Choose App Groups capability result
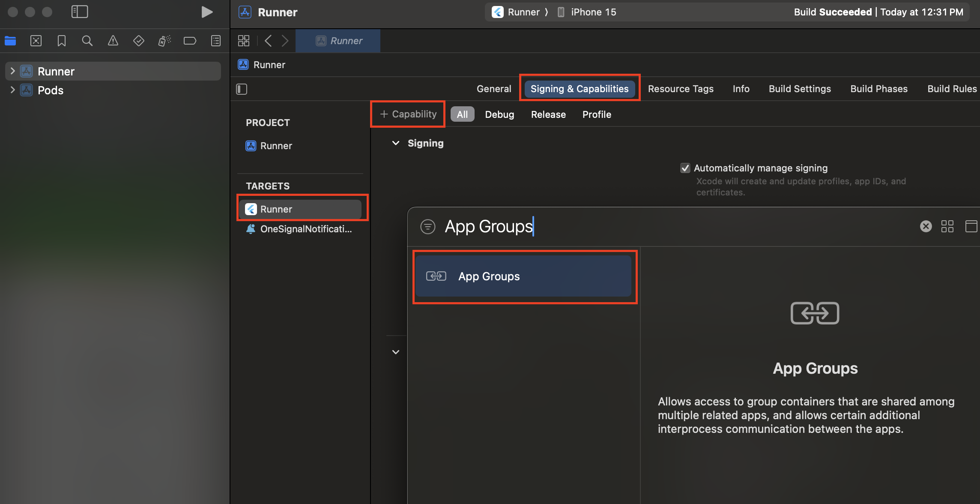The width and height of the screenshot is (980, 504). (x=523, y=276)
